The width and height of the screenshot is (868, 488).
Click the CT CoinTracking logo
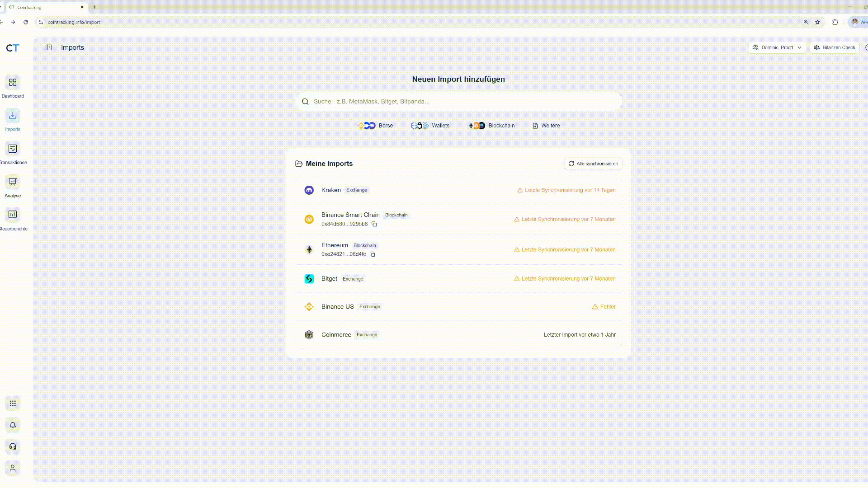click(13, 48)
